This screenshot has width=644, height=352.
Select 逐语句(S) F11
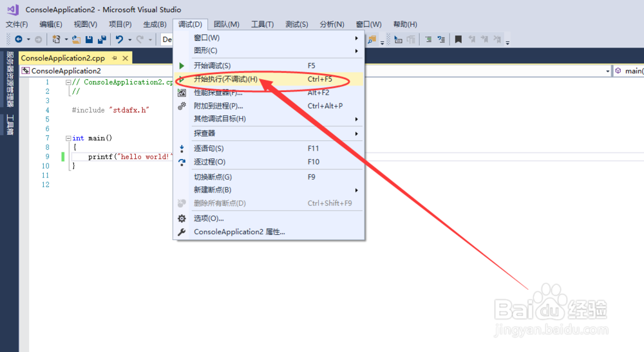269,149
